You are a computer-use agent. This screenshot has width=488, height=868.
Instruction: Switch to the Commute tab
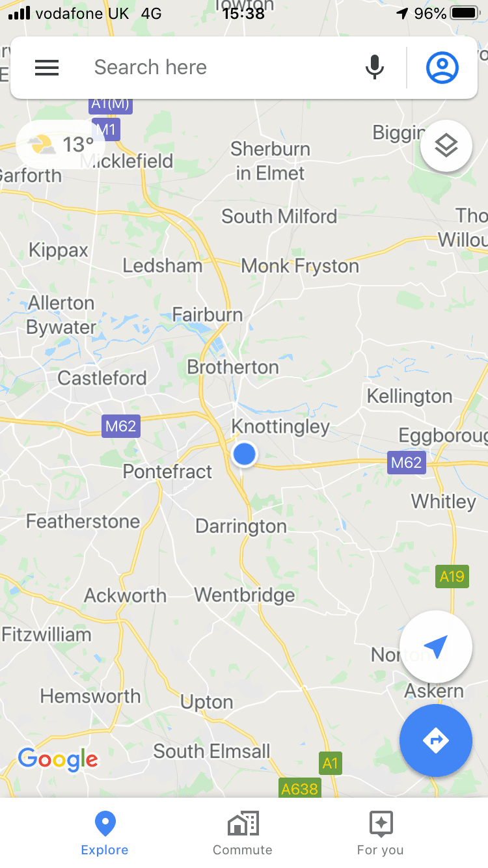243,834
